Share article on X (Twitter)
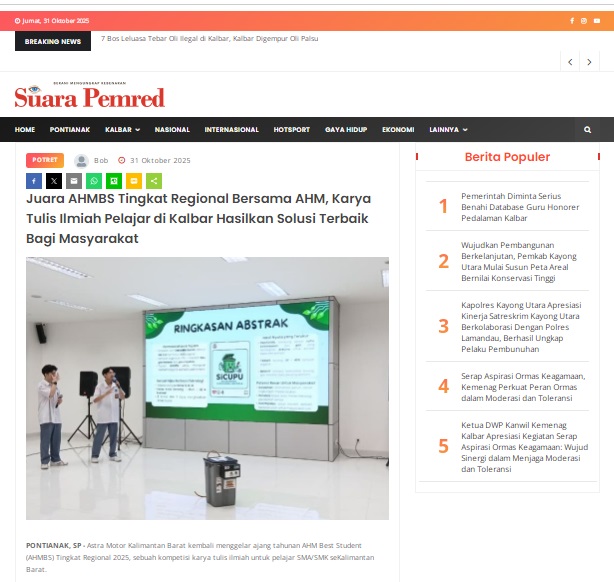This screenshot has height=582, width=614. click(x=53, y=181)
